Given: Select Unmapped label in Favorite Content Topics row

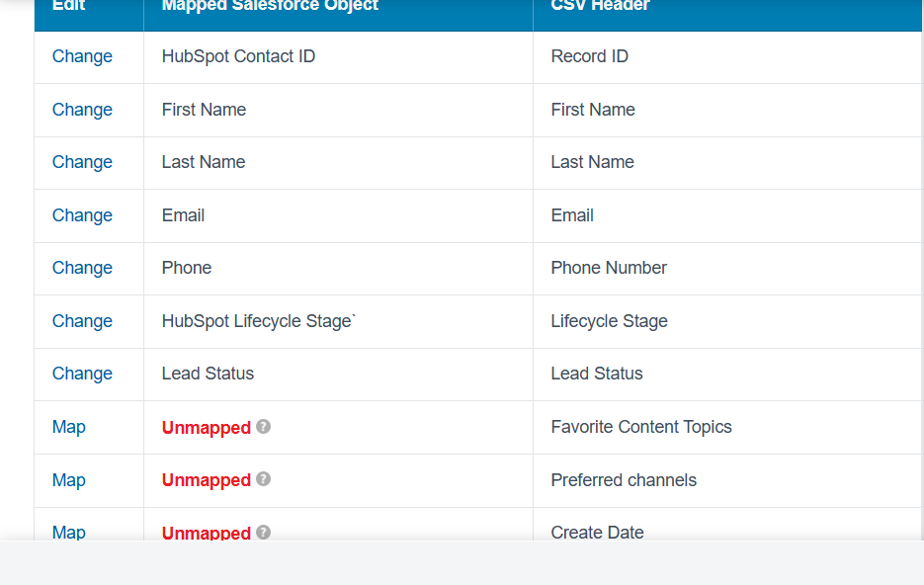Looking at the screenshot, I should (206, 428).
